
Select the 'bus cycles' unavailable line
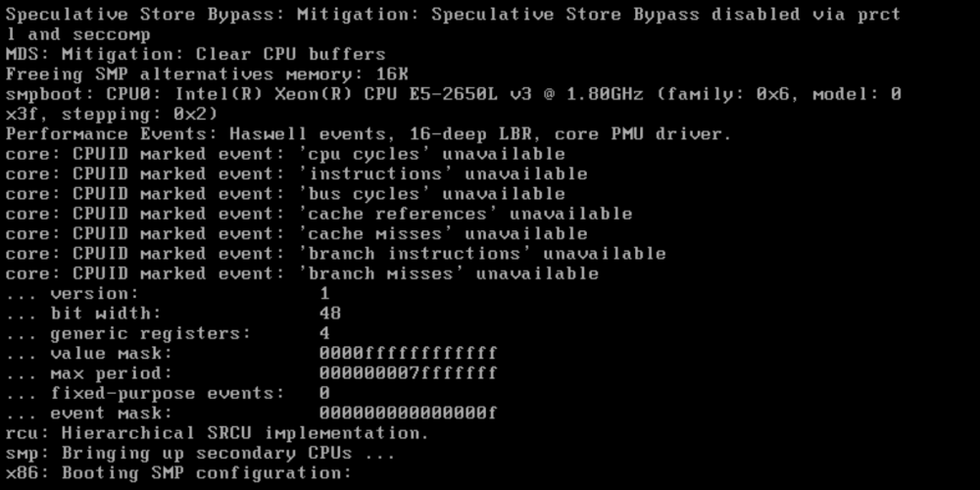coord(285,194)
